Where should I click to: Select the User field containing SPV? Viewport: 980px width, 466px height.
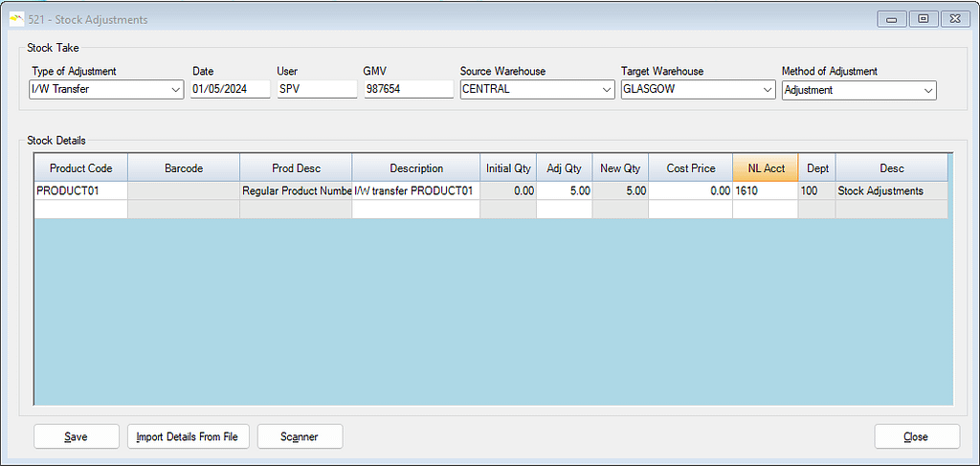coord(316,90)
